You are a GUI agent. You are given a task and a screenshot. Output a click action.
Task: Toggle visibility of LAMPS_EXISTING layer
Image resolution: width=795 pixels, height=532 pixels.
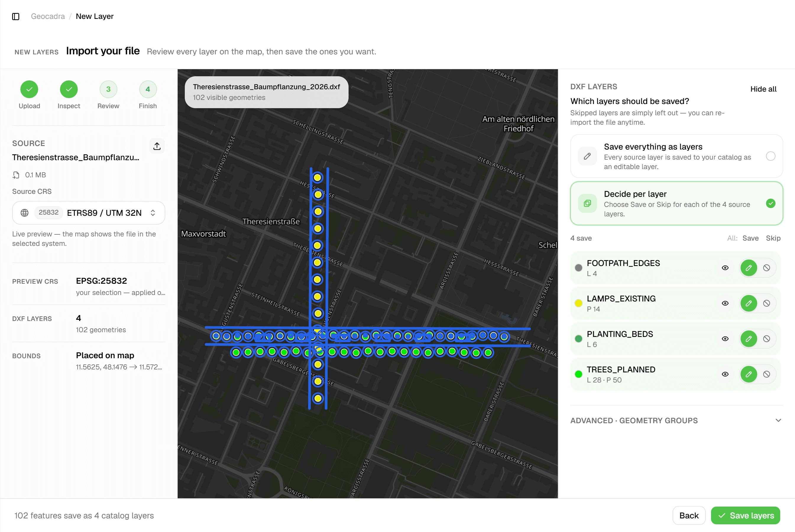725,303
